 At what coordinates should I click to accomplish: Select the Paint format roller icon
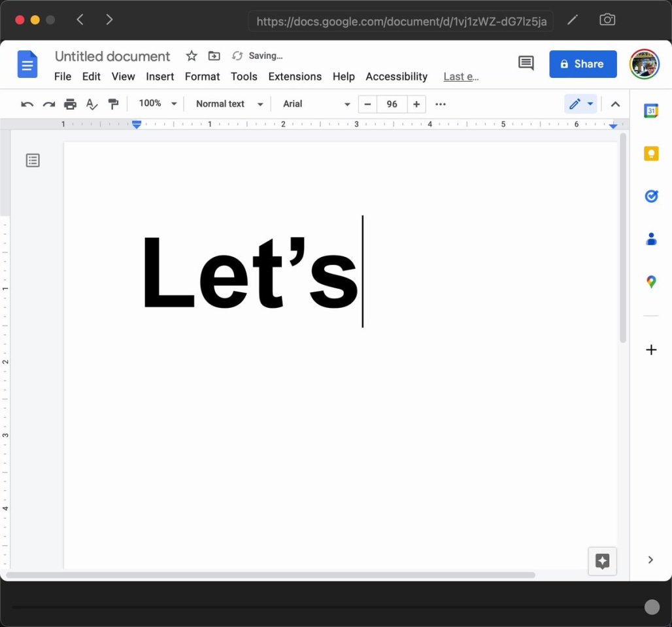pyautogui.click(x=113, y=104)
